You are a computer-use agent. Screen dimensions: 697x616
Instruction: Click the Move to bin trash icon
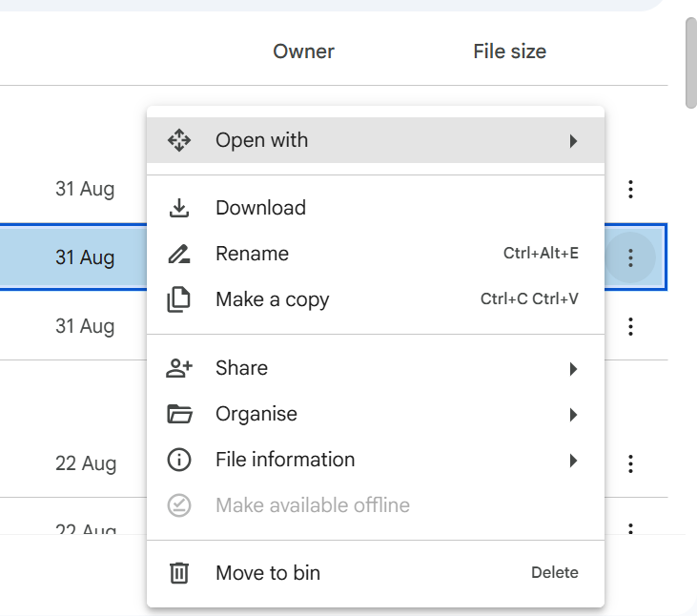tap(178, 573)
